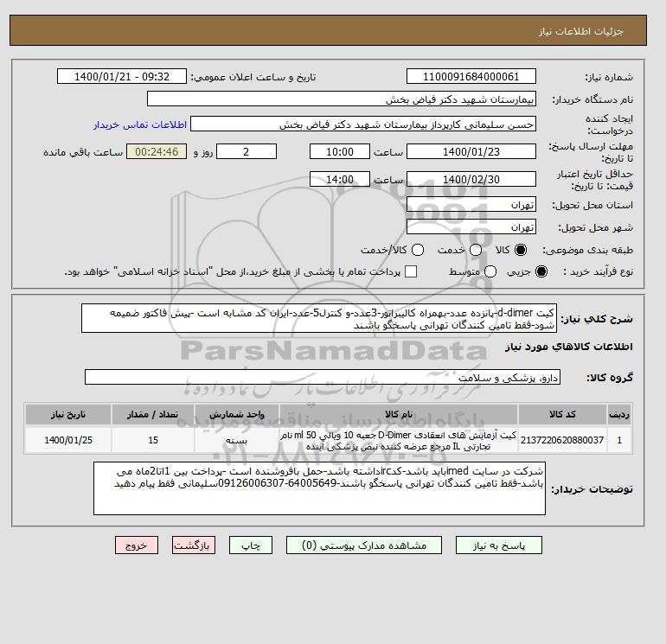Click the بازگشت back button
Screen dimensions: 666x644
[x=194, y=545]
